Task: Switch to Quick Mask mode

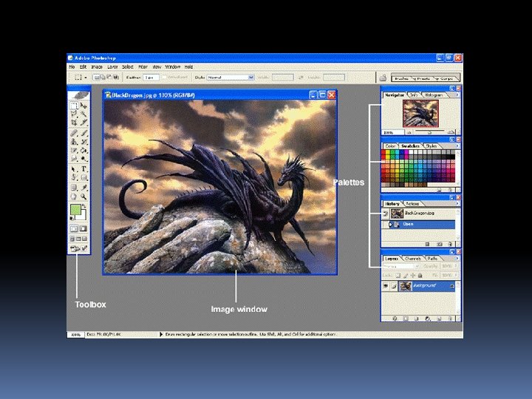Action: (x=83, y=228)
